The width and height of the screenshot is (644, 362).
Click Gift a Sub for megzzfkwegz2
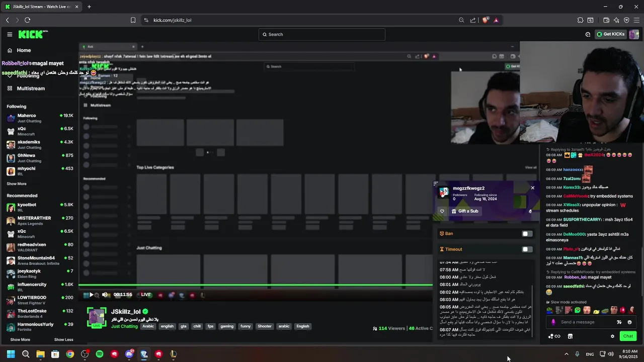click(465, 211)
